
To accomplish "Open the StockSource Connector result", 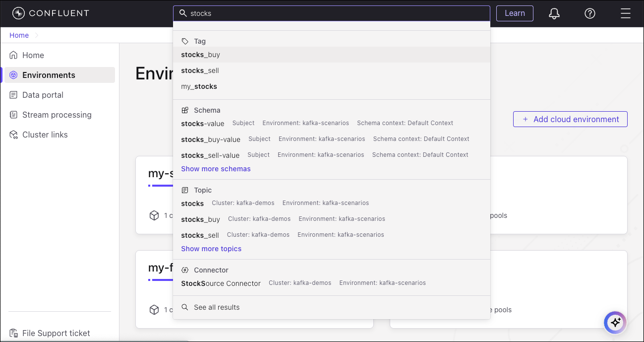I will coord(221,283).
